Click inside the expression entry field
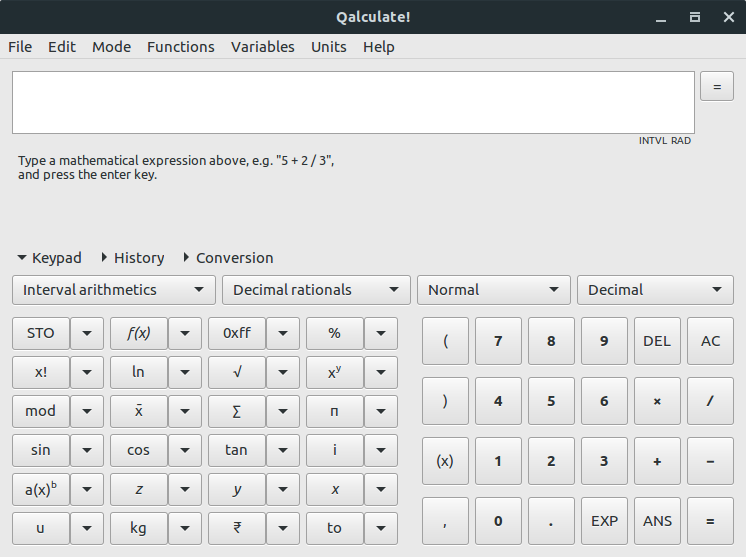Viewport: 746px width, 557px height. click(x=353, y=102)
